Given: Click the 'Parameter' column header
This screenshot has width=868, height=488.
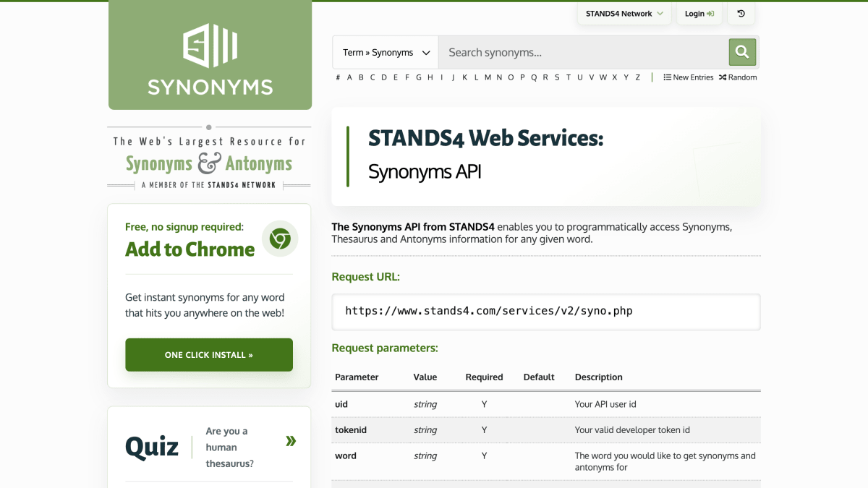Looking at the screenshot, I should [x=357, y=377].
